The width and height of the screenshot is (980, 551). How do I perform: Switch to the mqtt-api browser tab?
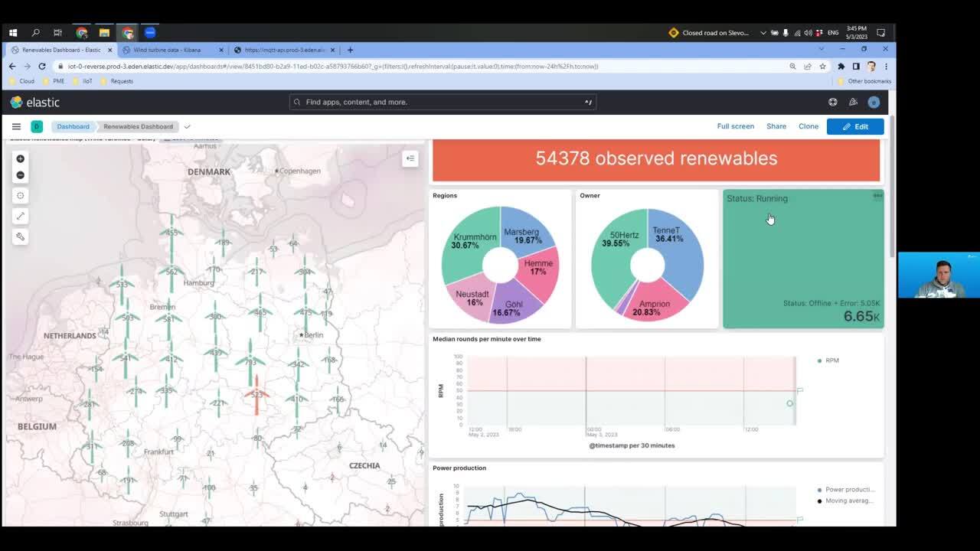click(284, 50)
